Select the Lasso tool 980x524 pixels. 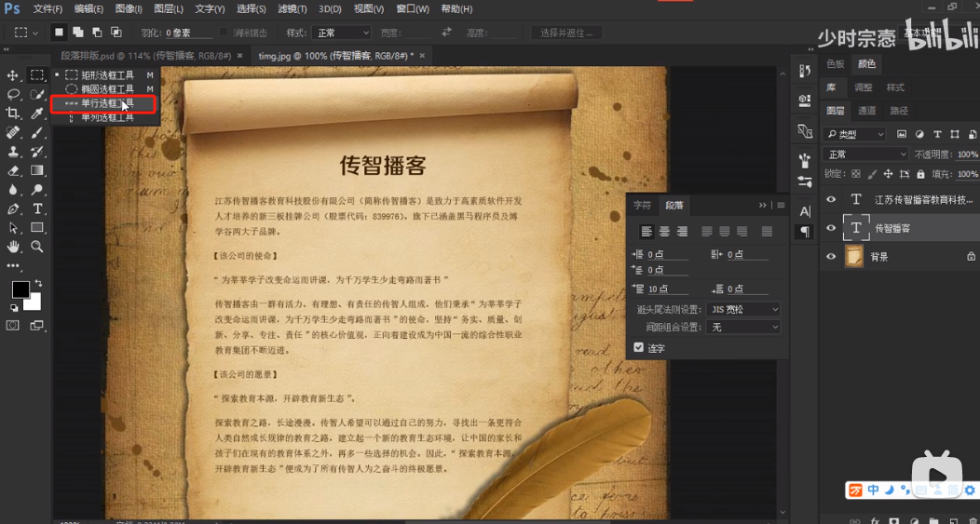(x=12, y=94)
